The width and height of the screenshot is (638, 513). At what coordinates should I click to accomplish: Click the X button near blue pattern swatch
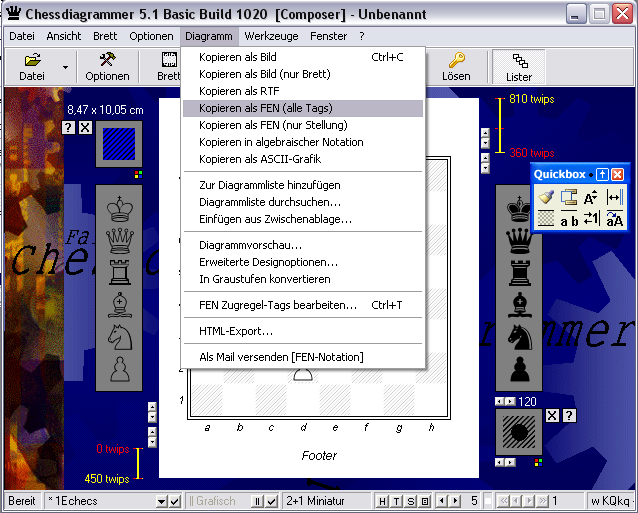coord(85,128)
